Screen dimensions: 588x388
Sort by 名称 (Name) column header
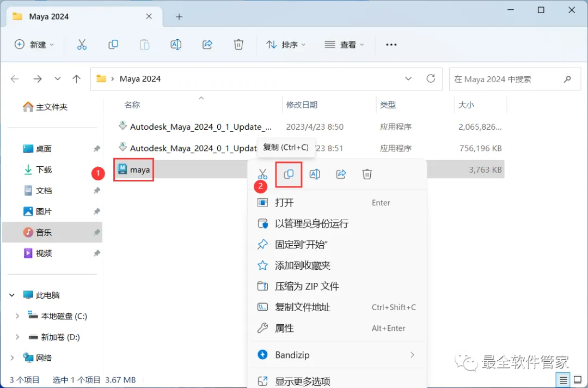click(132, 105)
